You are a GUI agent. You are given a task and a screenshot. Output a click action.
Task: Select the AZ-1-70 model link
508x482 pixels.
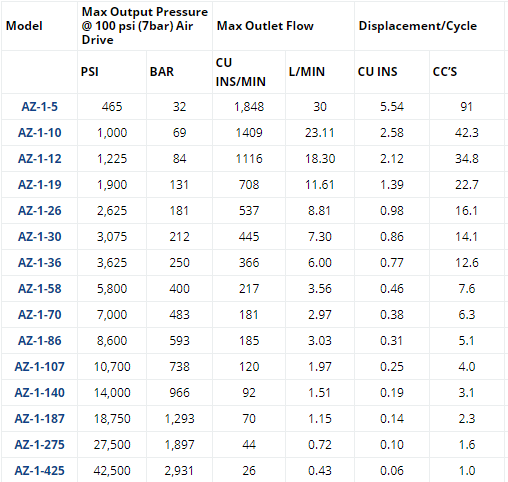[39, 315]
